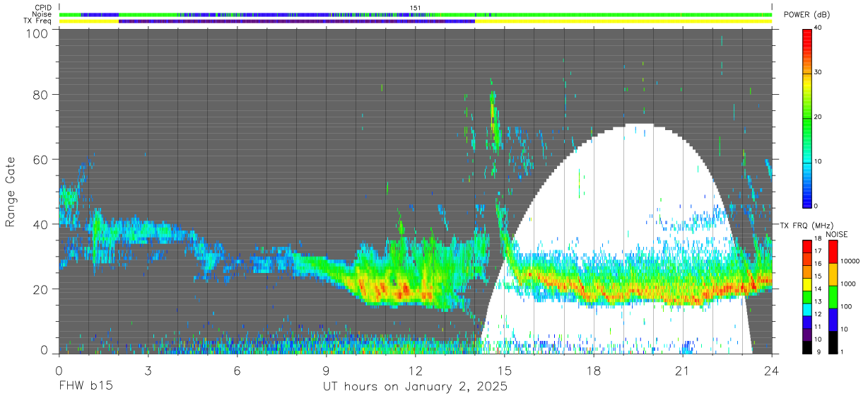
Task: Click the 40 range gate tick label
Action: (40, 224)
